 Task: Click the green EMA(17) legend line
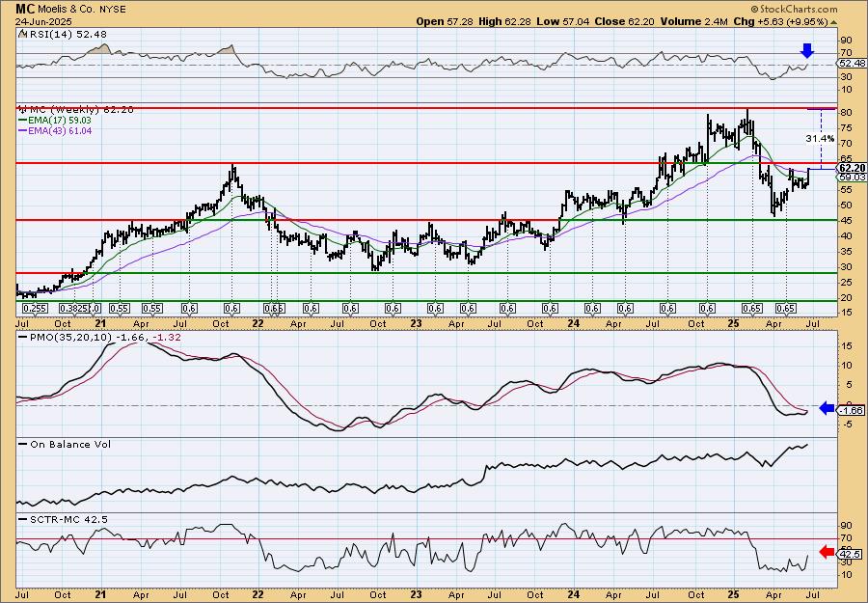22,121
